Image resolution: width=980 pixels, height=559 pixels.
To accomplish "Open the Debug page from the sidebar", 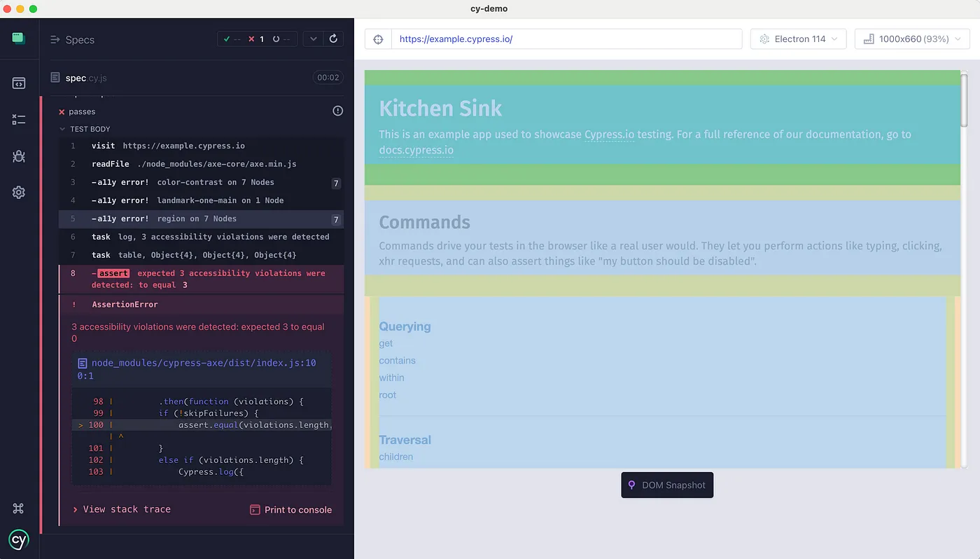I will (x=18, y=156).
